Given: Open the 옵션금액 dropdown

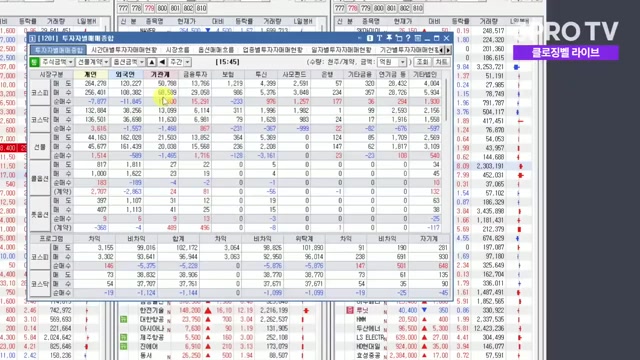Looking at the screenshot, I should [x=128, y=62].
